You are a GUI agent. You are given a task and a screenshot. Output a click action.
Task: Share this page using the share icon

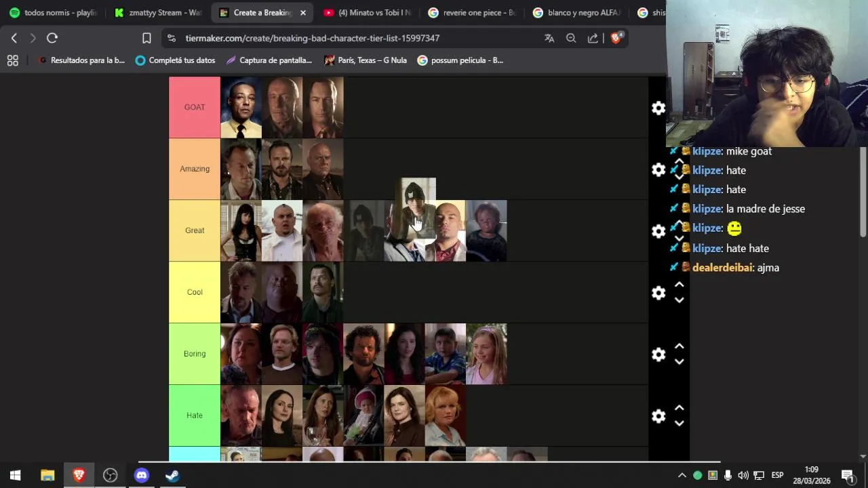[593, 38]
